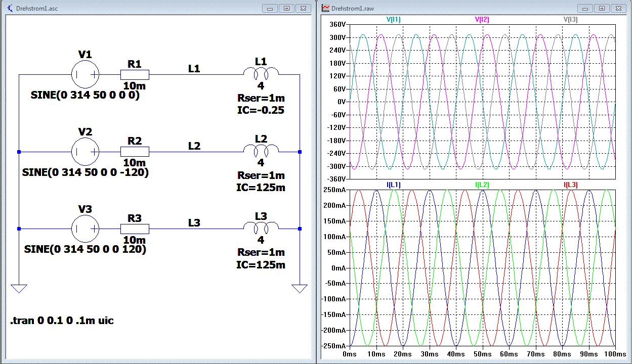The height and width of the screenshot is (364, 632).
Task: Select the V3 voltage source symbol
Action: click(85, 229)
